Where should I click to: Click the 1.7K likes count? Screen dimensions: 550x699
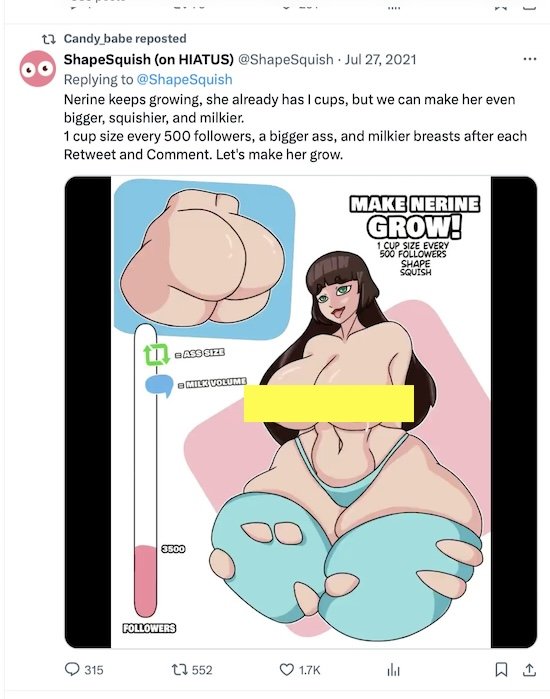pos(309,670)
